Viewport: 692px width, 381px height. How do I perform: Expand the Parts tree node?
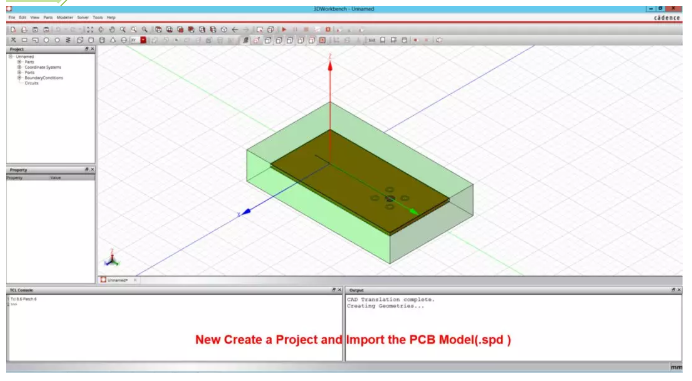[19, 62]
